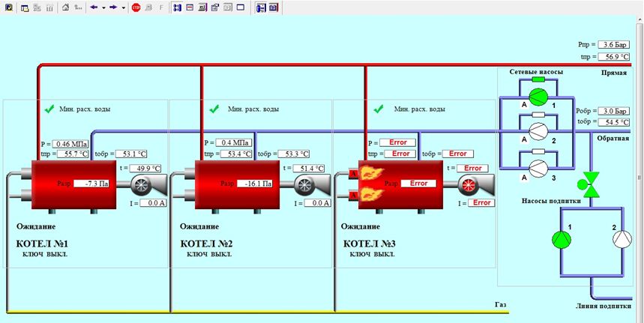Go back with the left arrow
The image size is (644, 323).
click(94, 7)
